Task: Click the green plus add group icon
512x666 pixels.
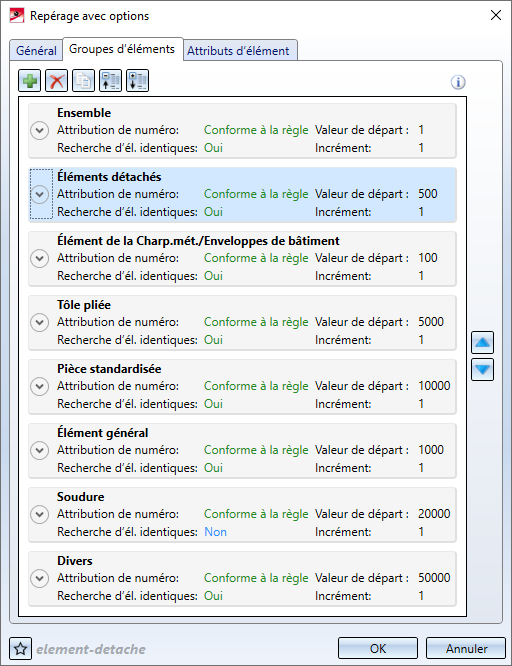Action: point(30,81)
